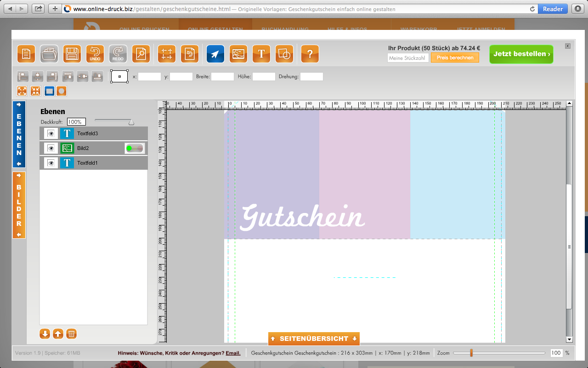Close the editor with the small X button
This screenshot has height=368, width=588.
(x=568, y=46)
